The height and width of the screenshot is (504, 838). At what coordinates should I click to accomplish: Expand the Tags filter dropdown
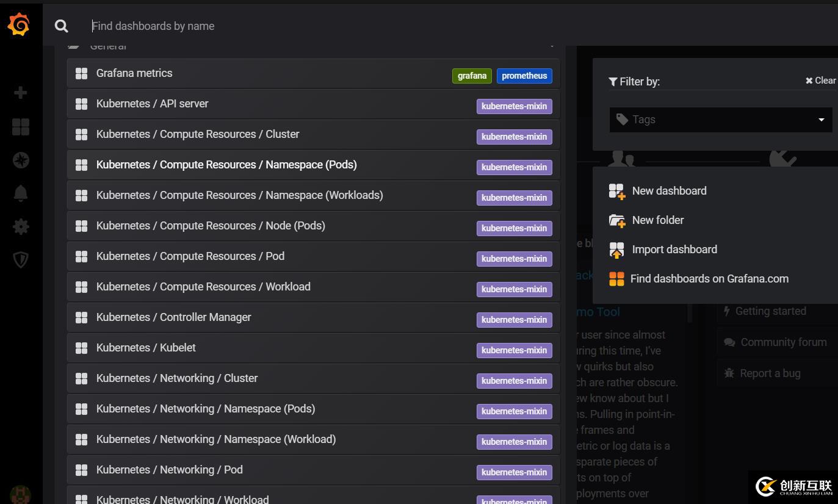tap(721, 120)
